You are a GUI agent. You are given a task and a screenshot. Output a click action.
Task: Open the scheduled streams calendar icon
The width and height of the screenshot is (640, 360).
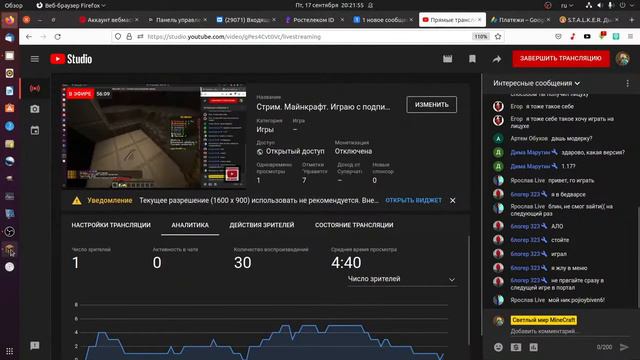(x=35, y=131)
